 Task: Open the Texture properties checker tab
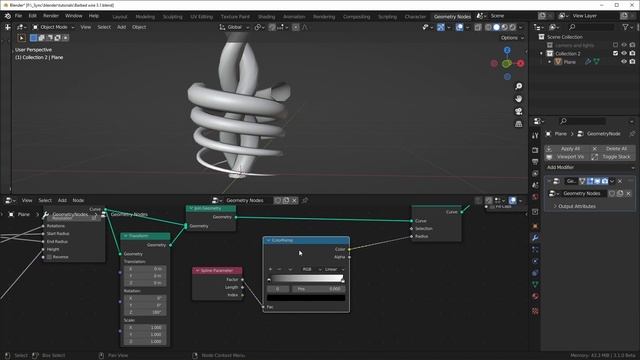point(535,311)
